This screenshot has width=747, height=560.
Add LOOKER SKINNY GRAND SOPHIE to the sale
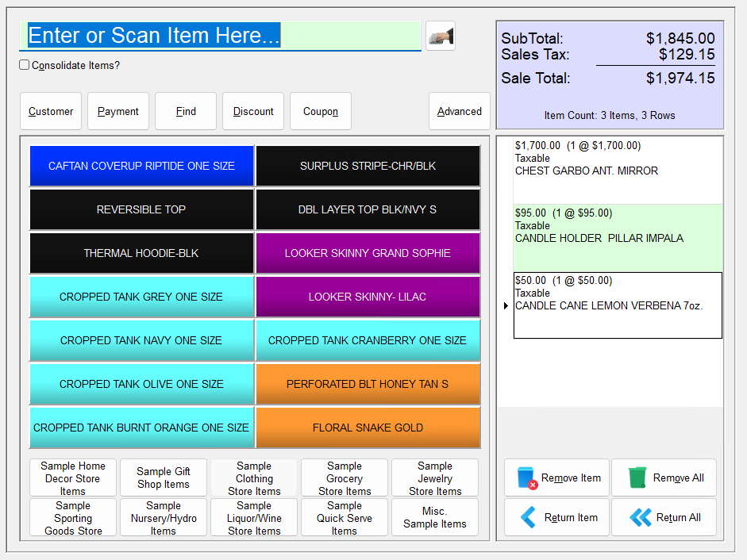[368, 253]
